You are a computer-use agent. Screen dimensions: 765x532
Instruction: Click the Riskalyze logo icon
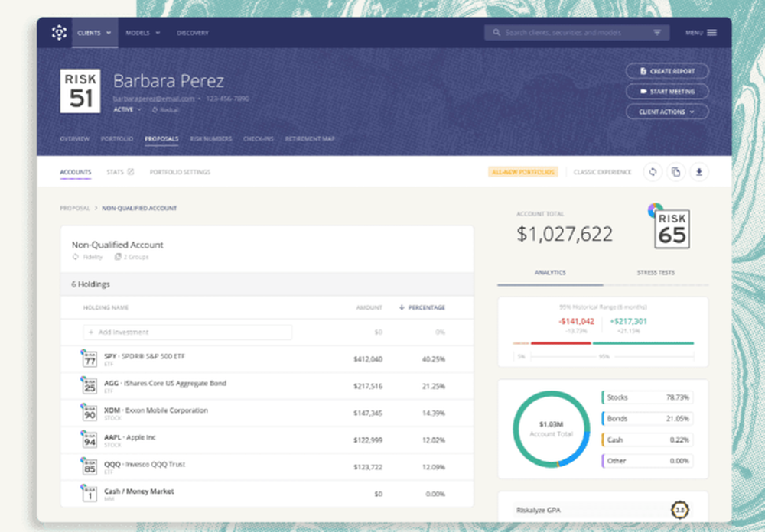59,33
